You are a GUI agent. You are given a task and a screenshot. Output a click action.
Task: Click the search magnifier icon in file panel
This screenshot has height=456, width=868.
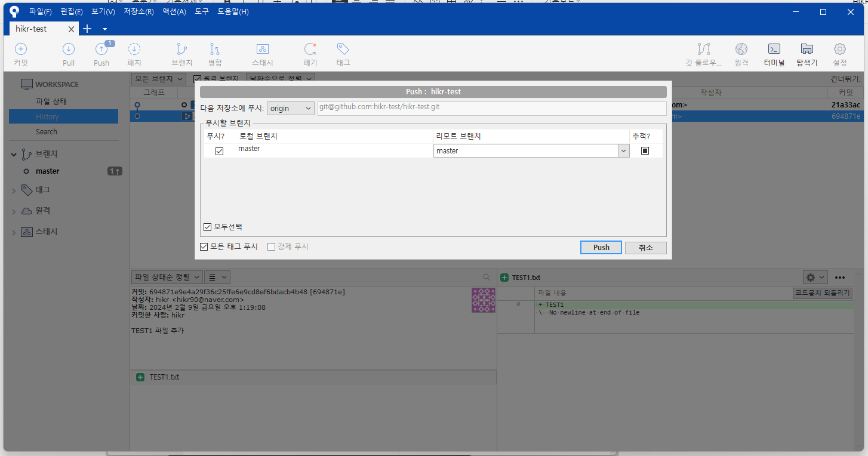(487, 277)
